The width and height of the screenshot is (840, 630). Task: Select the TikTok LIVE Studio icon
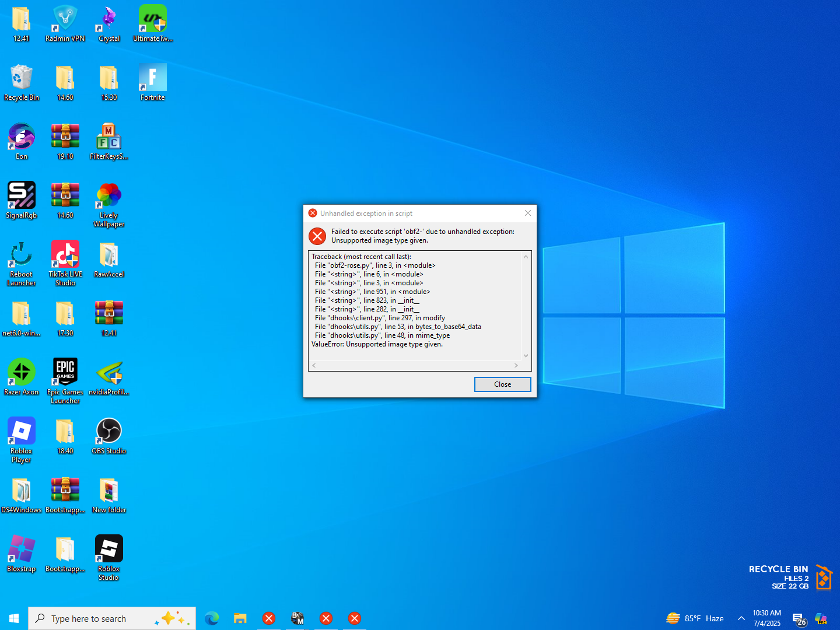pos(65,256)
